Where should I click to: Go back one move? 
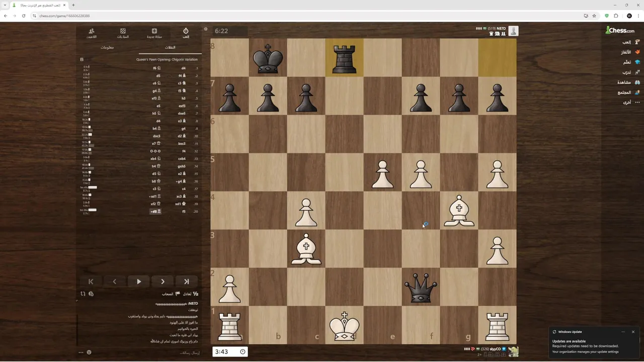tap(114, 282)
